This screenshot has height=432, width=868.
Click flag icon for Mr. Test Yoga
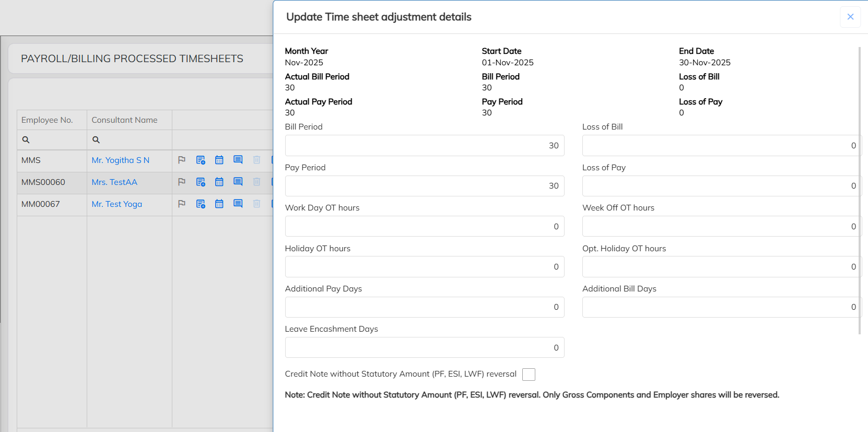(182, 204)
